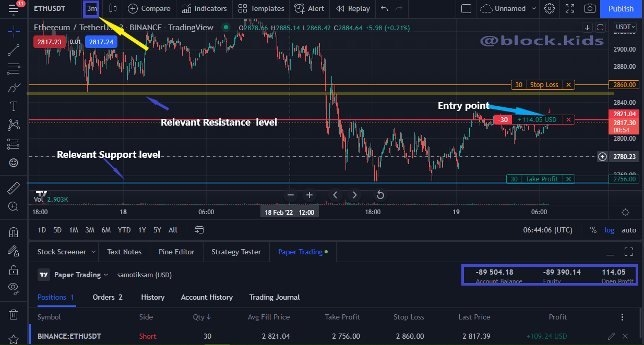The width and height of the screenshot is (644, 345).
Task: Open chart settings gear
Action: point(550,8)
